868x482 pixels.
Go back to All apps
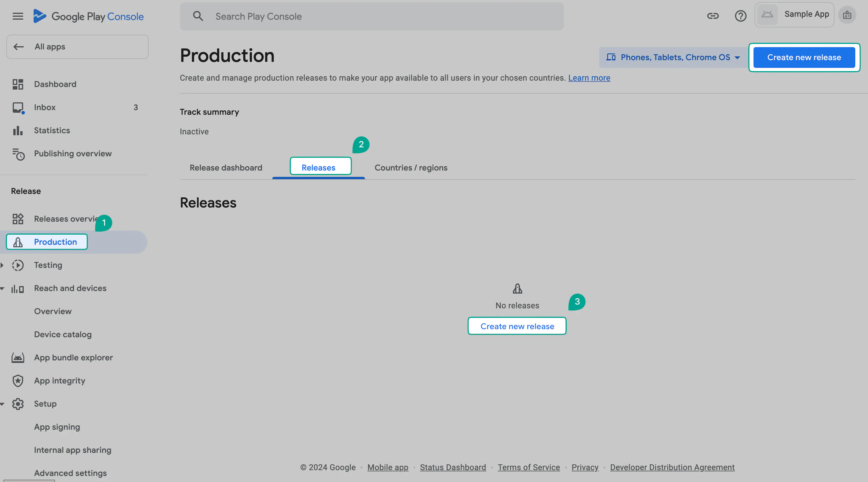point(77,47)
